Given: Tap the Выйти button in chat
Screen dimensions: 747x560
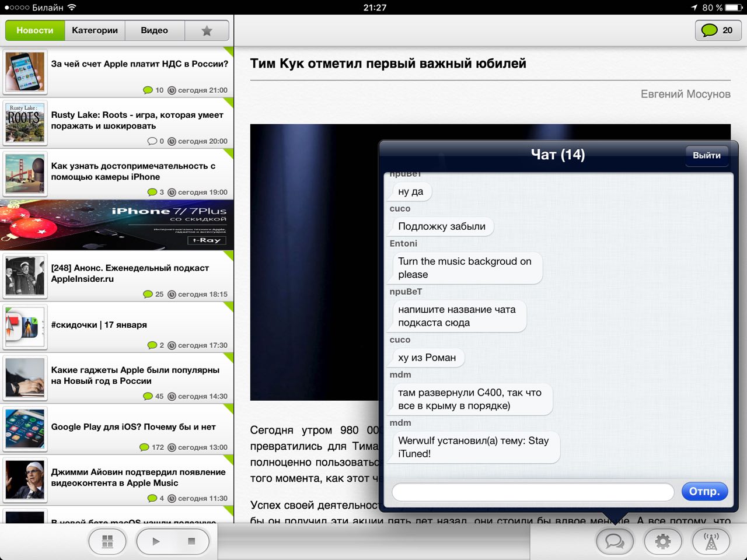Looking at the screenshot, I should 707,155.
